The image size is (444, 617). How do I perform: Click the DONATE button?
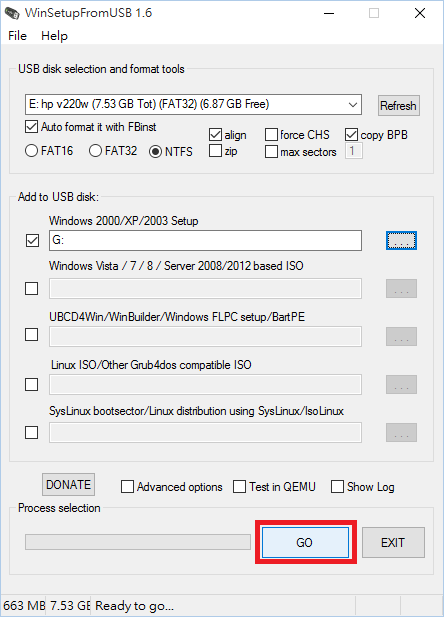[x=68, y=484]
